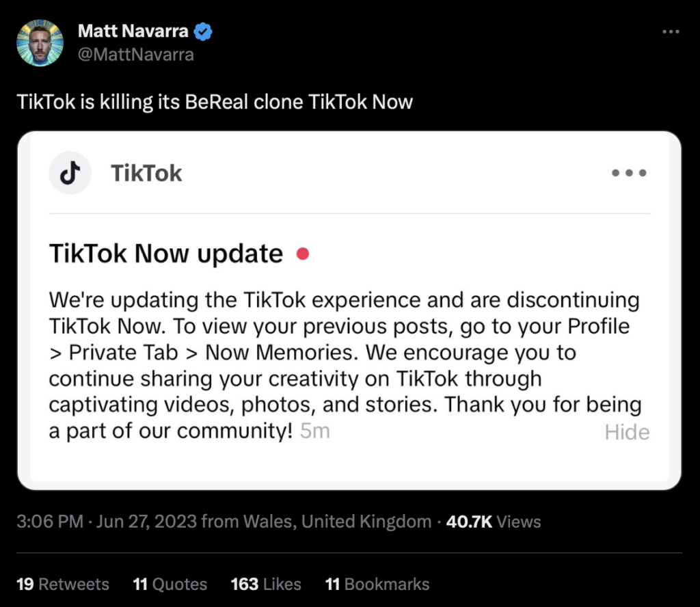Image resolution: width=700 pixels, height=607 pixels.
Task: Click the Matt Navarra display name
Action: 134,31
